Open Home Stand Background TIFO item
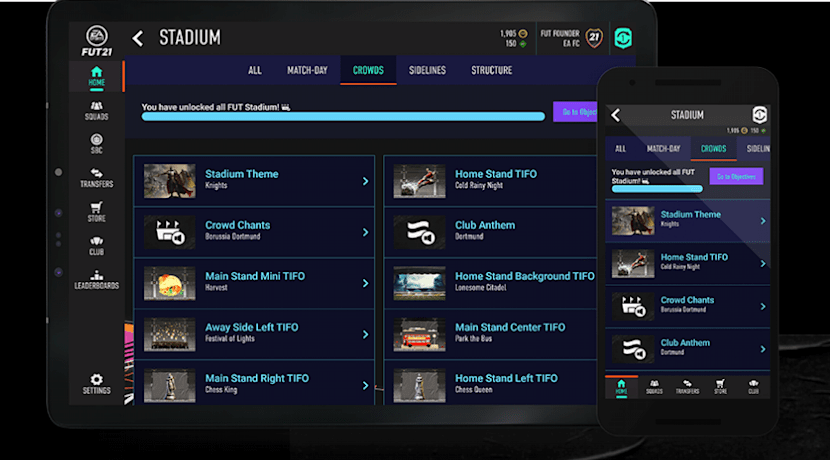This screenshot has height=460, width=830. [490, 283]
